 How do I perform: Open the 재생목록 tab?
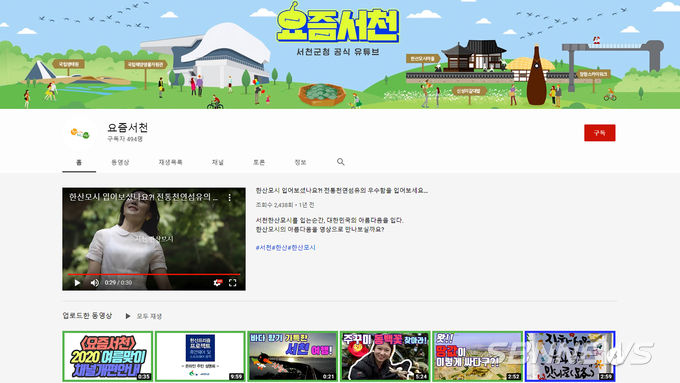coord(170,162)
